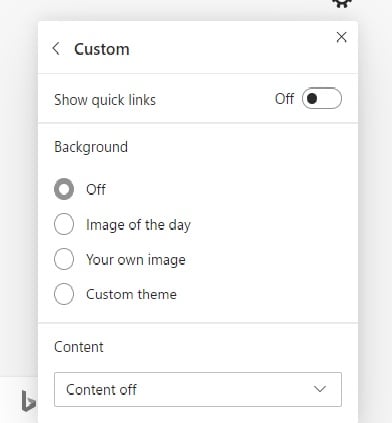Open page settings gear icon
Screen dimensions: 392x423
coord(342,4)
